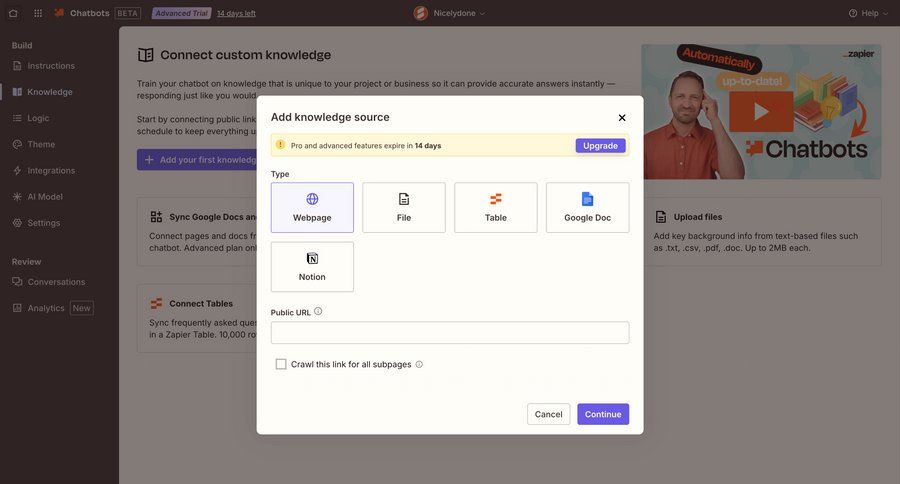
Task: Cancel adding the knowledge source
Action: [x=549, y=415]
